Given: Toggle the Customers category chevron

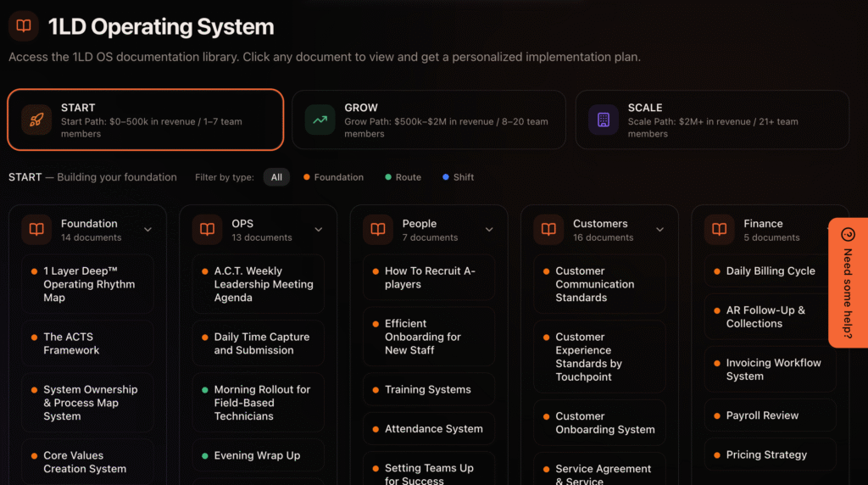Looking at the screenshot, I should (x=659, y=230).
